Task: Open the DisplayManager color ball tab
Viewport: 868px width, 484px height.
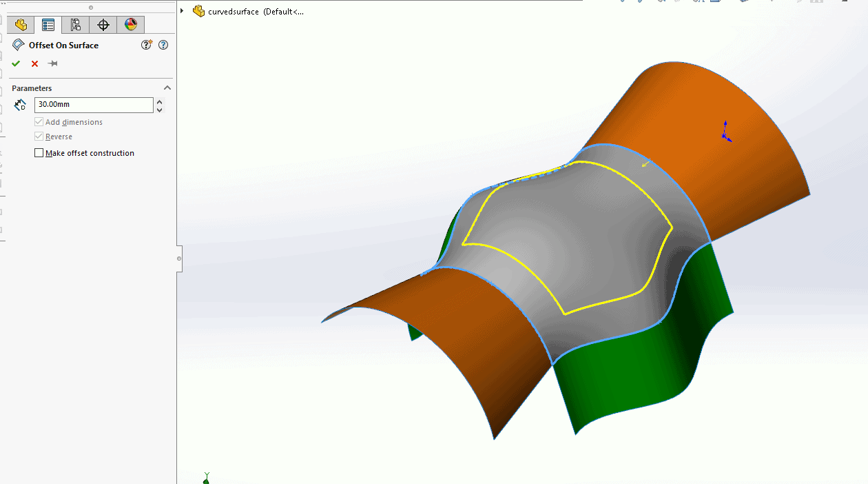Action: coord(131,26)
